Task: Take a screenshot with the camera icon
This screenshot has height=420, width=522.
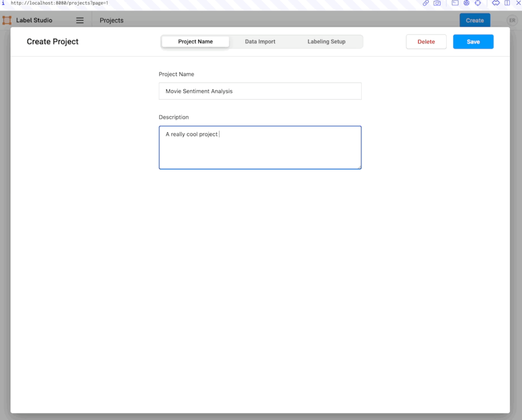Action: (x=437, y=3)
